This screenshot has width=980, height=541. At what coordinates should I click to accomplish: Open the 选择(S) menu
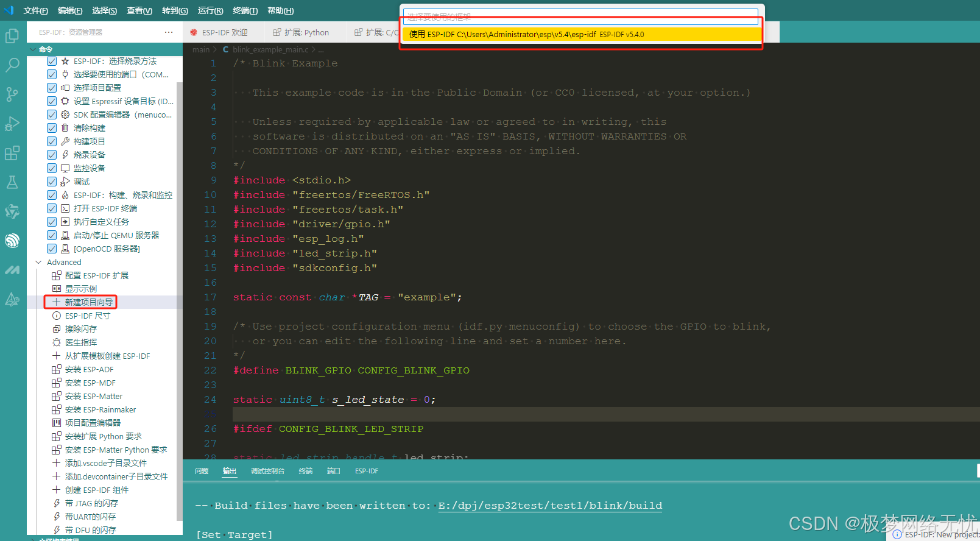105,10
